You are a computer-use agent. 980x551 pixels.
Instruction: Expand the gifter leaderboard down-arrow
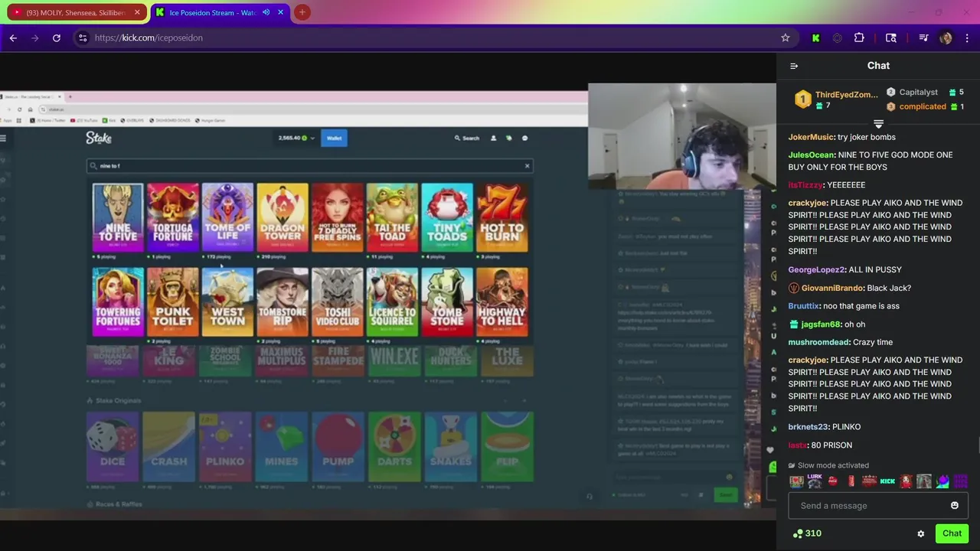(878, 124)
